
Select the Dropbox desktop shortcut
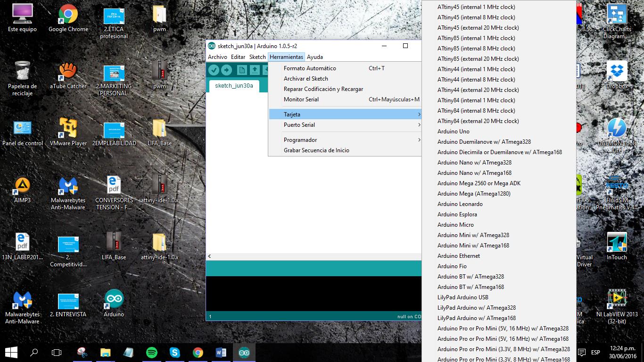[x=617, y=75]
